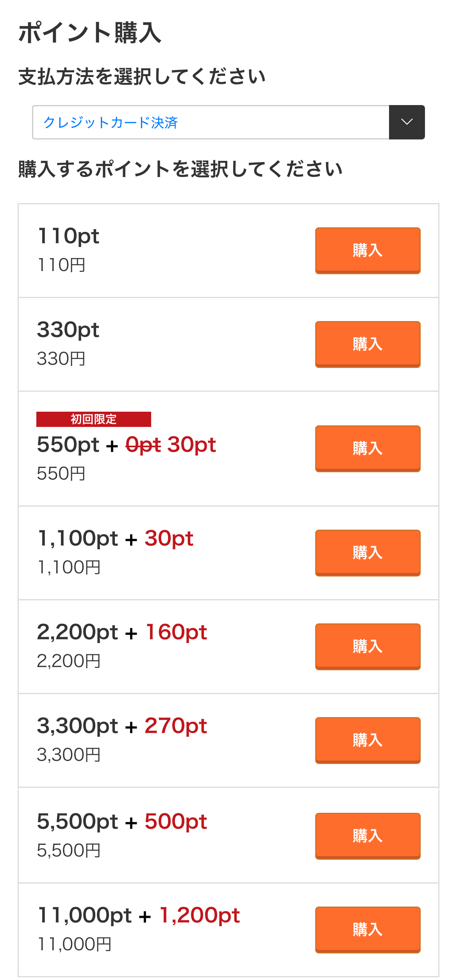
Task: Click the ポイント購入 page heading
Action: [x=90, y=32]
